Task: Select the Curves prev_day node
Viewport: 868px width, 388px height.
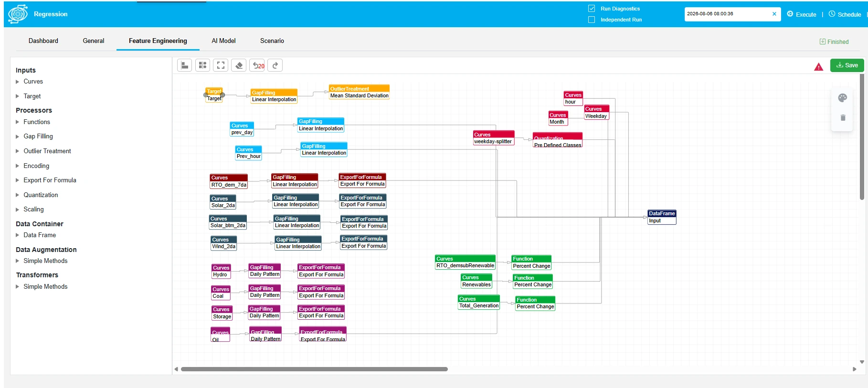Action: click(242, 129)
